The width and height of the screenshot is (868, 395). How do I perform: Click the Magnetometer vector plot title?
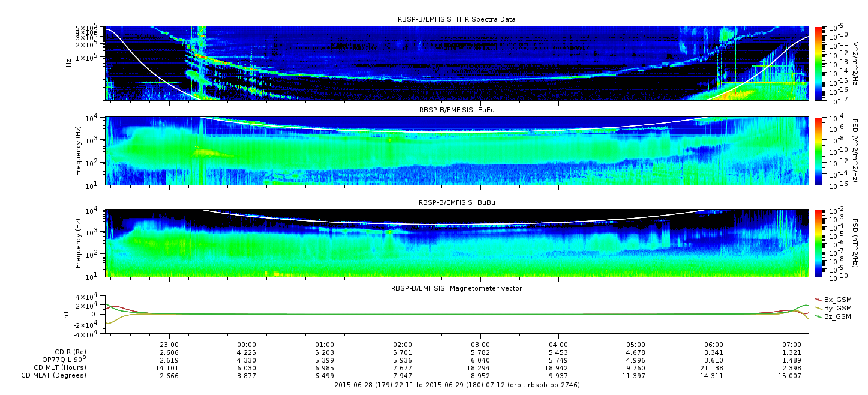click(x=456, y=288)
